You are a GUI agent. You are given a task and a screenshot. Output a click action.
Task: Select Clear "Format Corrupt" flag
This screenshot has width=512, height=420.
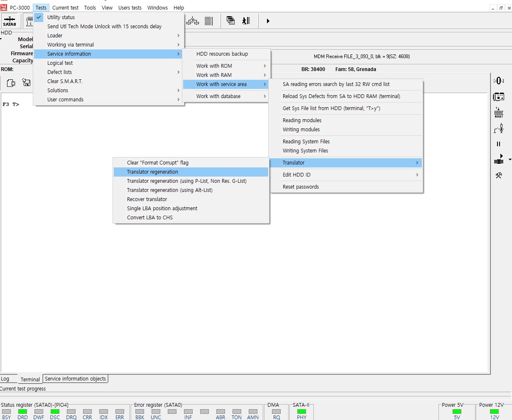(x=191, y=162)
